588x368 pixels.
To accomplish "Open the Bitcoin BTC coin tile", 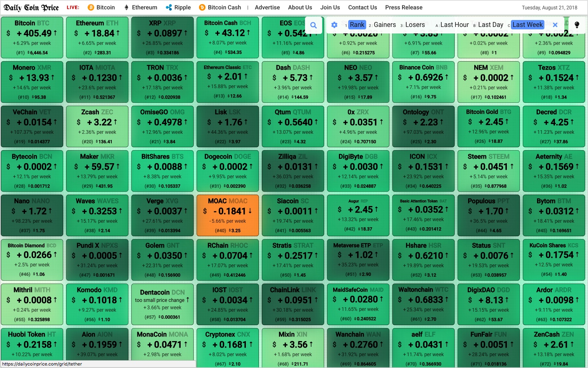I will [32, 38].
